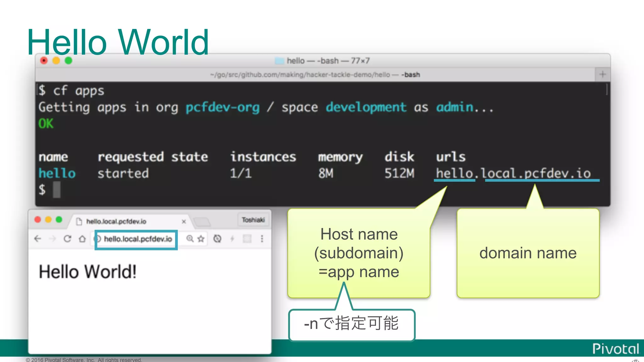644x362 pixels.
Task: Click the Toshiaki profile button
Action: point(253,220)
